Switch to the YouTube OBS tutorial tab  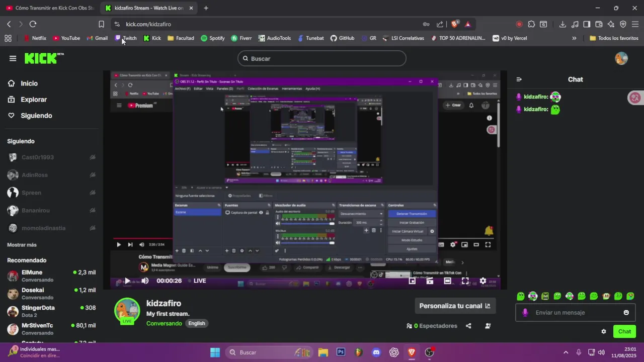[50, 8]
